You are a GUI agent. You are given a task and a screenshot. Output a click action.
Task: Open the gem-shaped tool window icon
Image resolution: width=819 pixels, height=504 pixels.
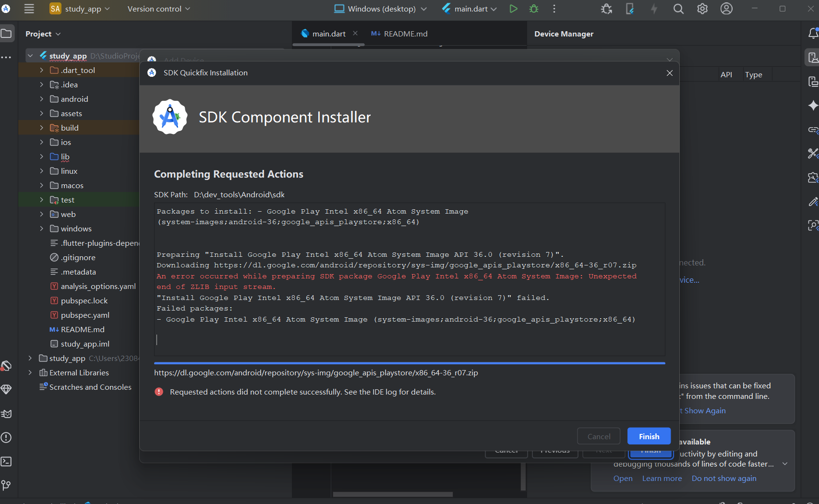tap(6, 389)
